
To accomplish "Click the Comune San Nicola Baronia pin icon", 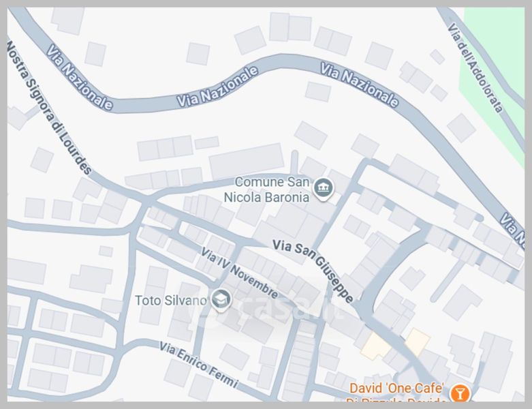I will tap(324, 189).
